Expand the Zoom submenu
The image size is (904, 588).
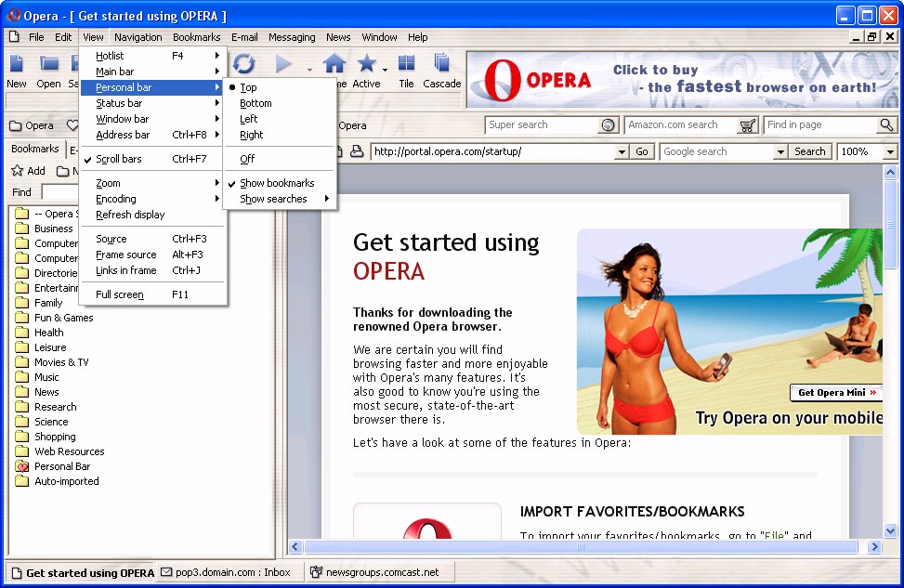click(152, 183)
